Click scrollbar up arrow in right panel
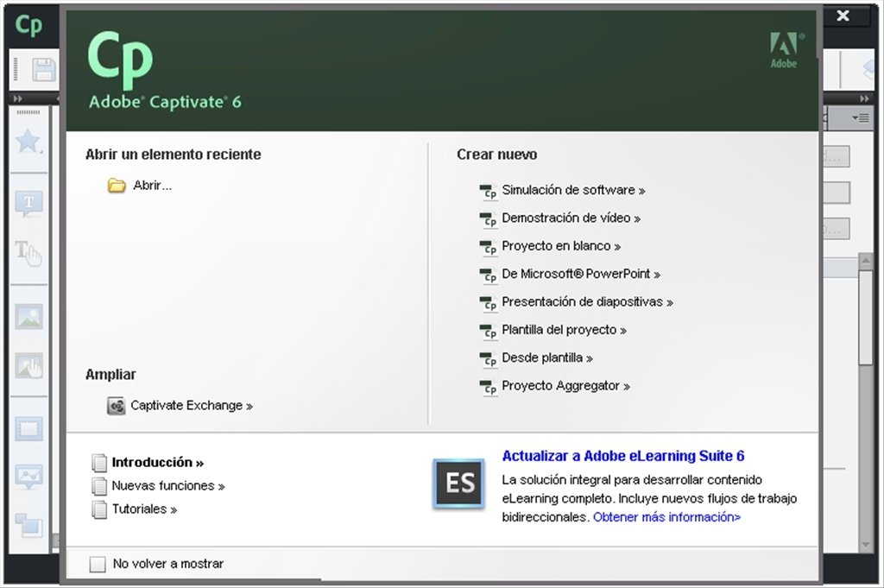Viewport: 884px width, 588px height. tap(865, 261)
